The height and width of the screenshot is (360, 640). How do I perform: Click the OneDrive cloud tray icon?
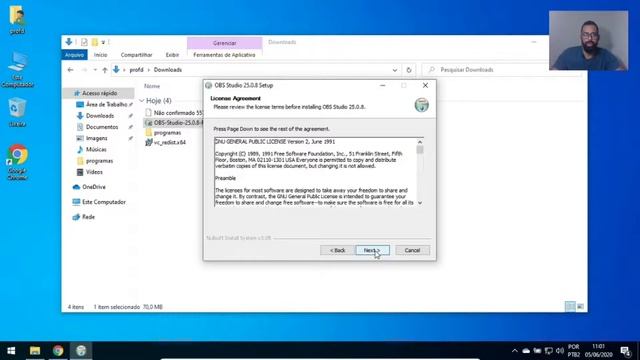(526, 351)
